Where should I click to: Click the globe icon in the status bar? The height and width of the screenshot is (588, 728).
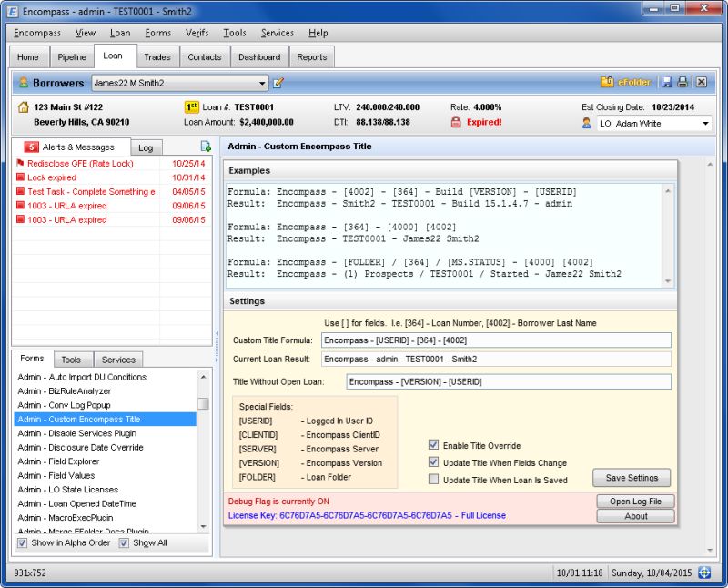click(x=704, y=573)
